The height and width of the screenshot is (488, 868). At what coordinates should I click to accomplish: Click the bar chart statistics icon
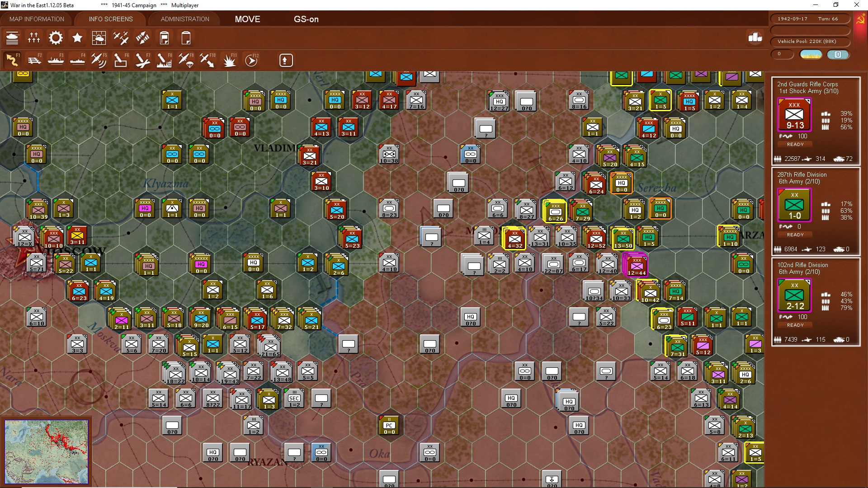tap(755, 38)
